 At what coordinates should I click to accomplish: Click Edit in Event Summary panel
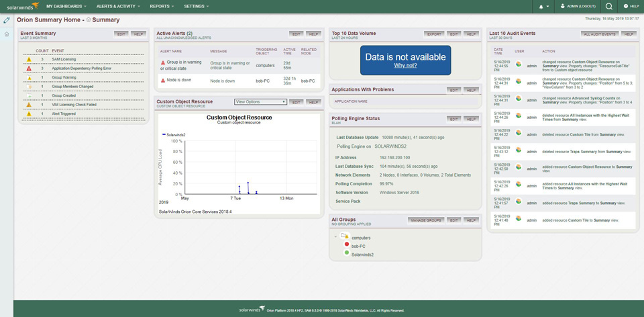tap(121, 34)
